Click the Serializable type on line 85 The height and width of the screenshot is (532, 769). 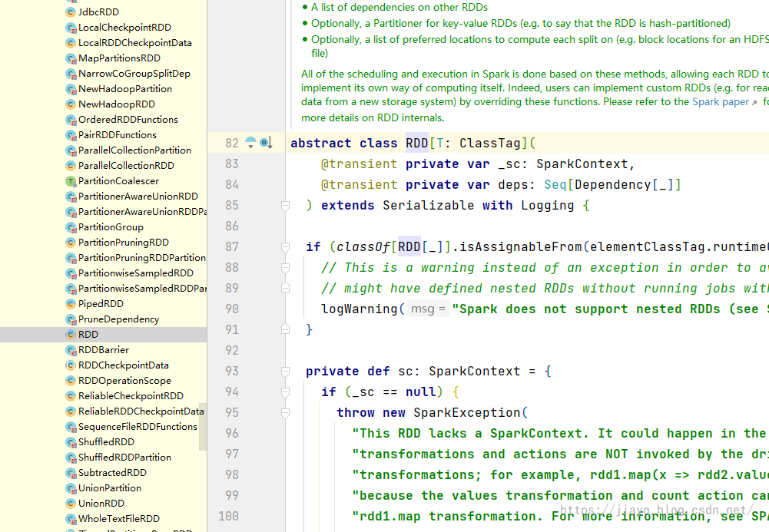[428, 205]
